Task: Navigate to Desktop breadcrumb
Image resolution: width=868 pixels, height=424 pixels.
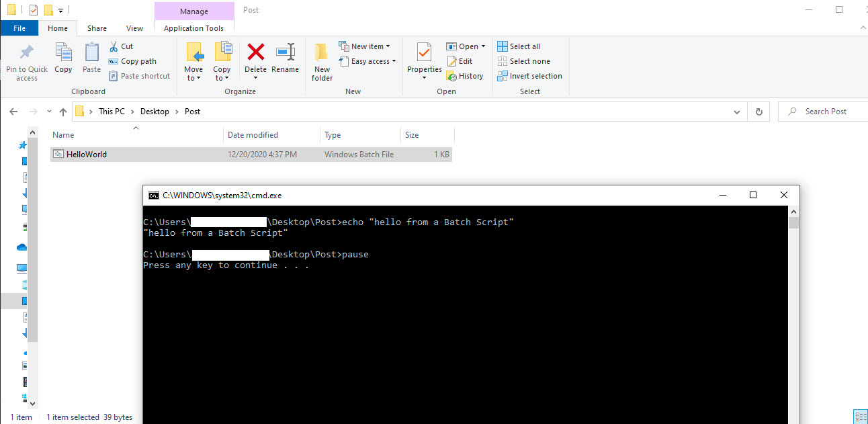Action: coord(155,112)
